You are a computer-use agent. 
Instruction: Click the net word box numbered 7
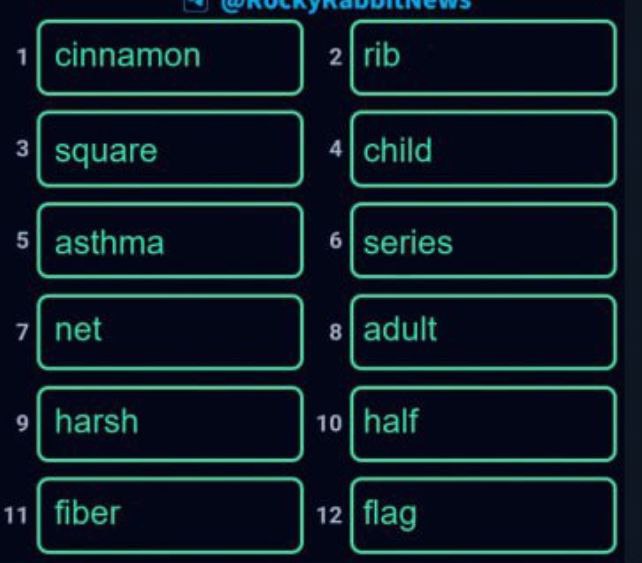[x=170, y=332]
